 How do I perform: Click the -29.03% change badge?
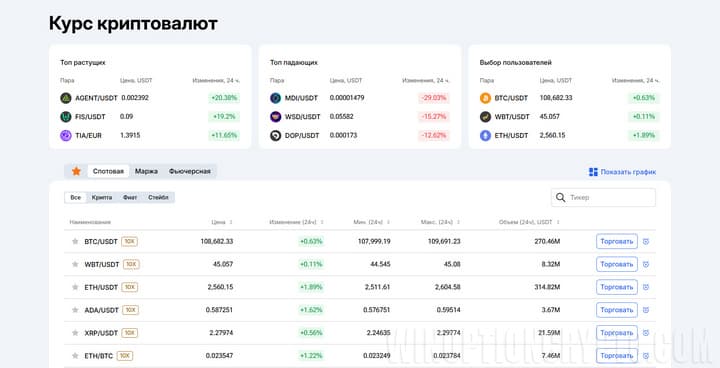point(434,98)
